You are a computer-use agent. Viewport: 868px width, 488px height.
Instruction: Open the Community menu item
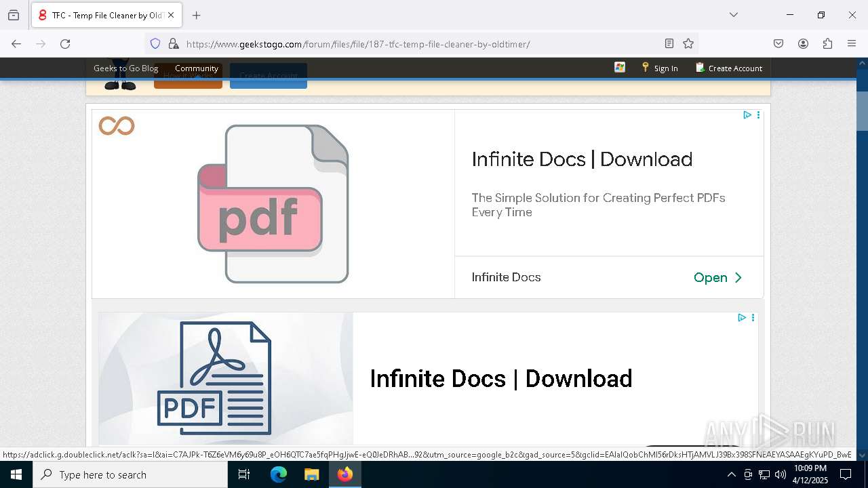(197, 68)
